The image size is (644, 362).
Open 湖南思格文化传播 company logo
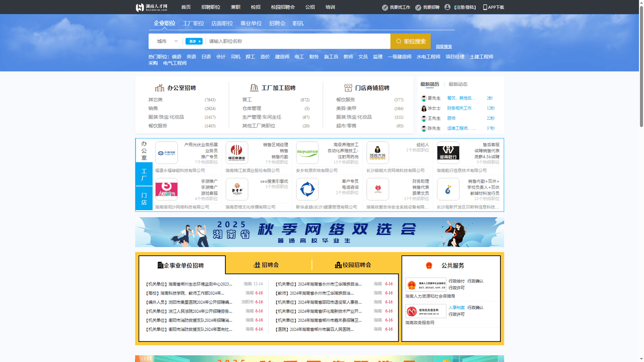[237, 189]
